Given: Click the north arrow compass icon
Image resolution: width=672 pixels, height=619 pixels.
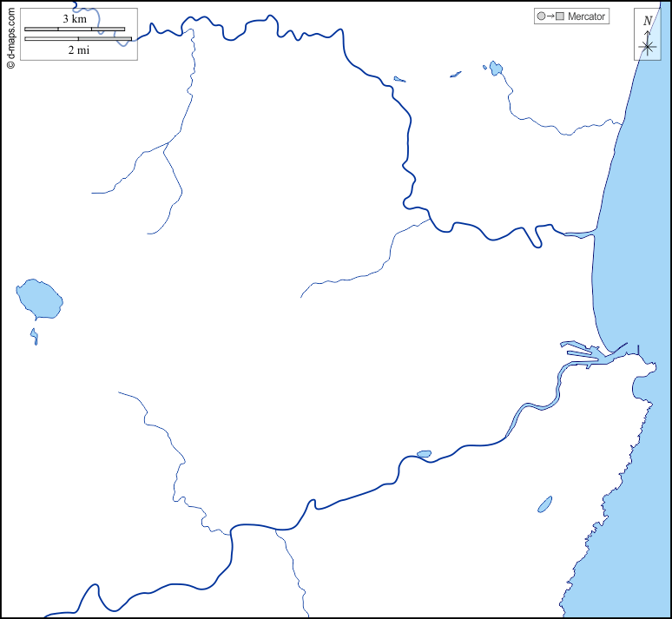Looking at the screenshot, I should (x=647, y=36).
